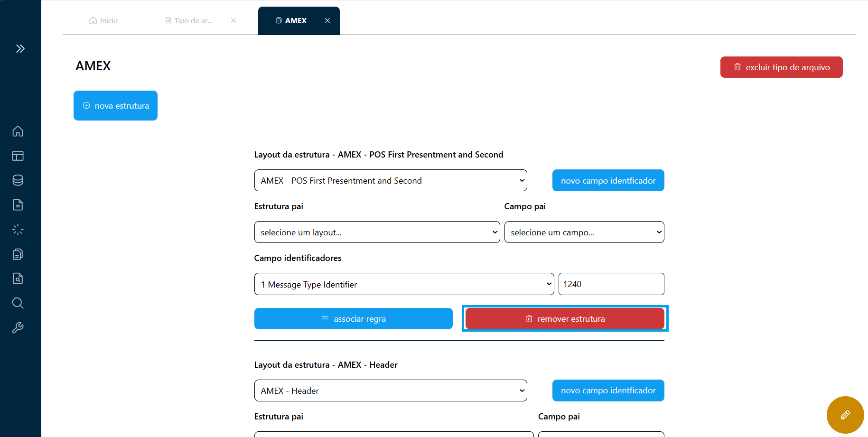Click the table layout sidebar icon
868x437 pixels.
click(18, 156)
